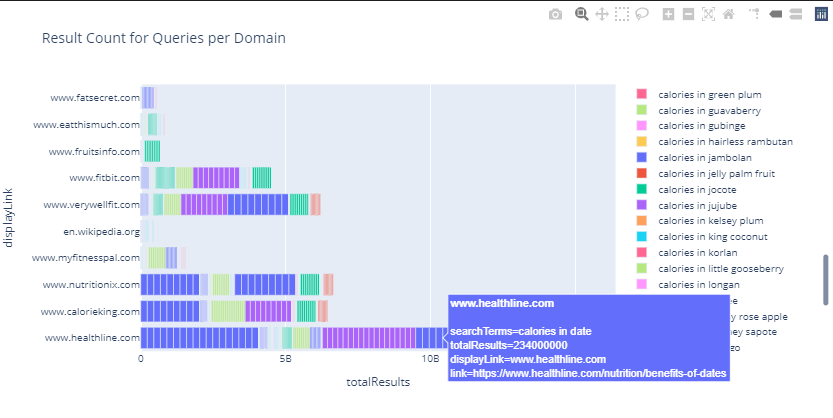Click the green swatch for little gooseberry
833x418 pixels.
(x=641, y=269)
